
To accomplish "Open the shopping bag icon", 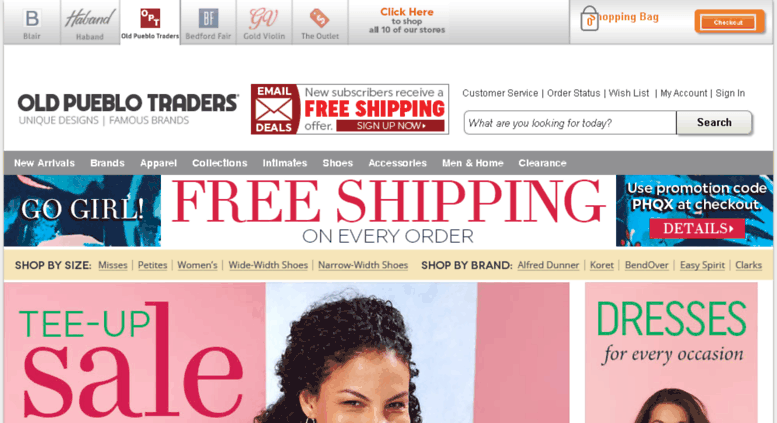I will coord(589,18).
